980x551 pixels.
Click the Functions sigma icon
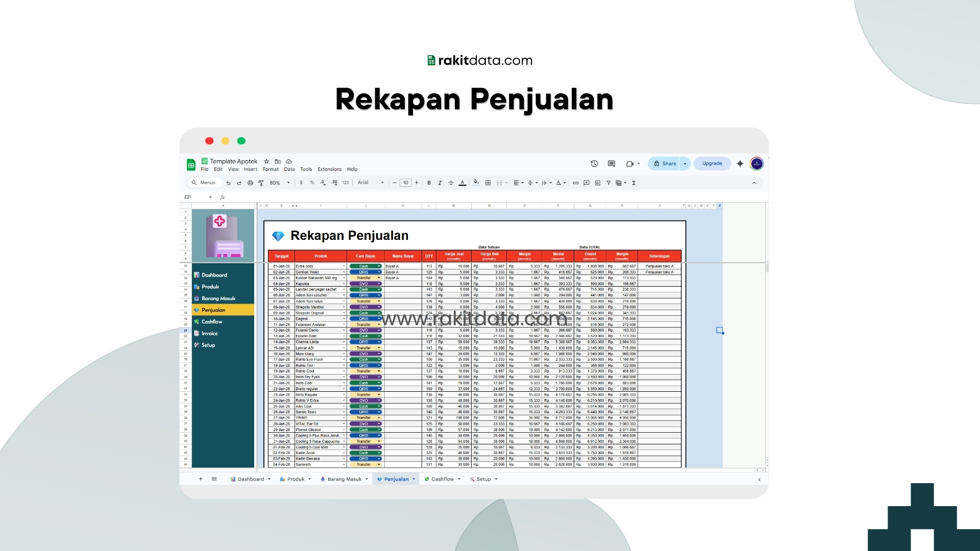634,183
